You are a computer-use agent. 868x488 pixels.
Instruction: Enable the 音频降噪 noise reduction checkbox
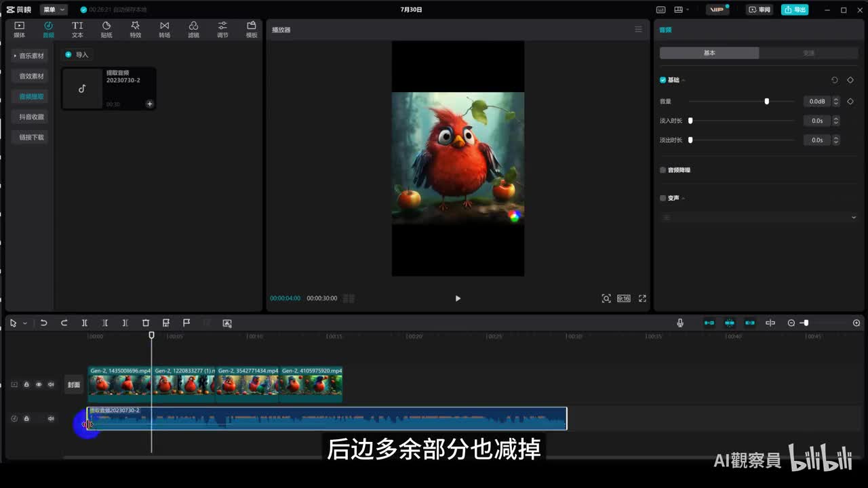pos(663,170)
